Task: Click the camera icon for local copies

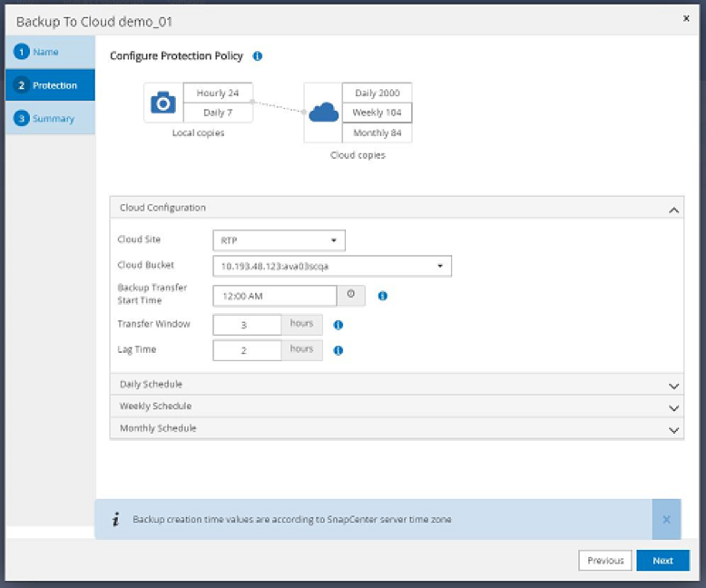Action: pos(162,103)
